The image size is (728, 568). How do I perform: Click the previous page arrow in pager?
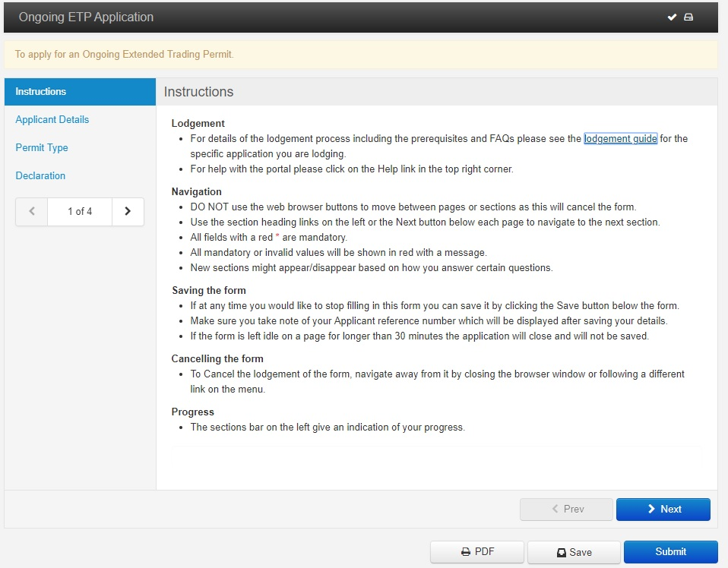32,212
